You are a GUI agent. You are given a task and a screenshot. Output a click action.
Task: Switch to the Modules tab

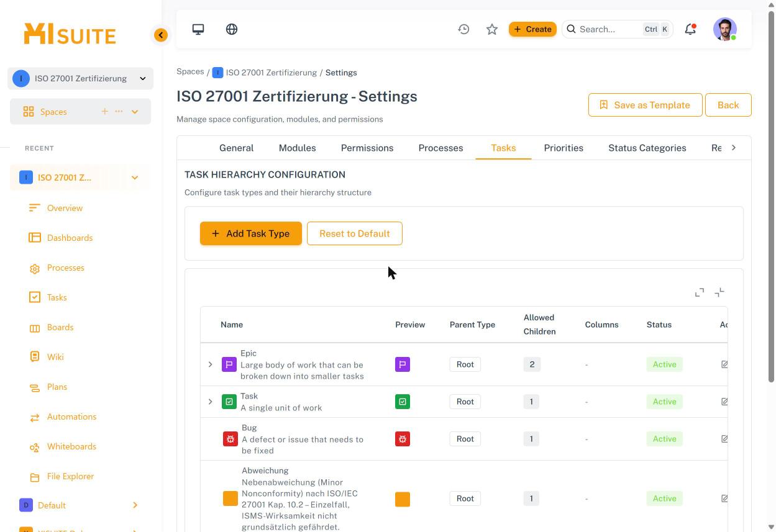297,148
